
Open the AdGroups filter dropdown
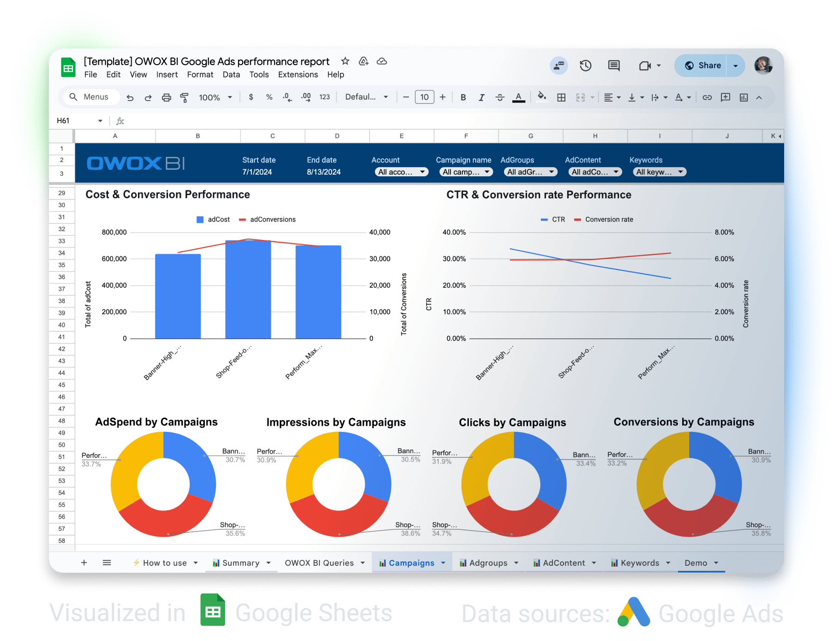click(x=530, y=172)
